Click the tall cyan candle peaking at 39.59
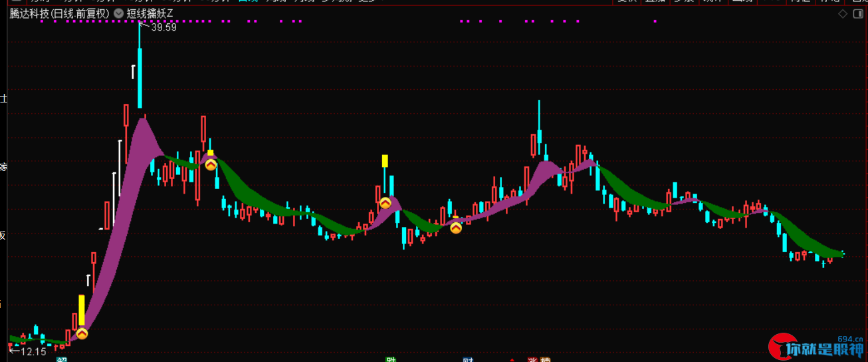 coord(140,67)
